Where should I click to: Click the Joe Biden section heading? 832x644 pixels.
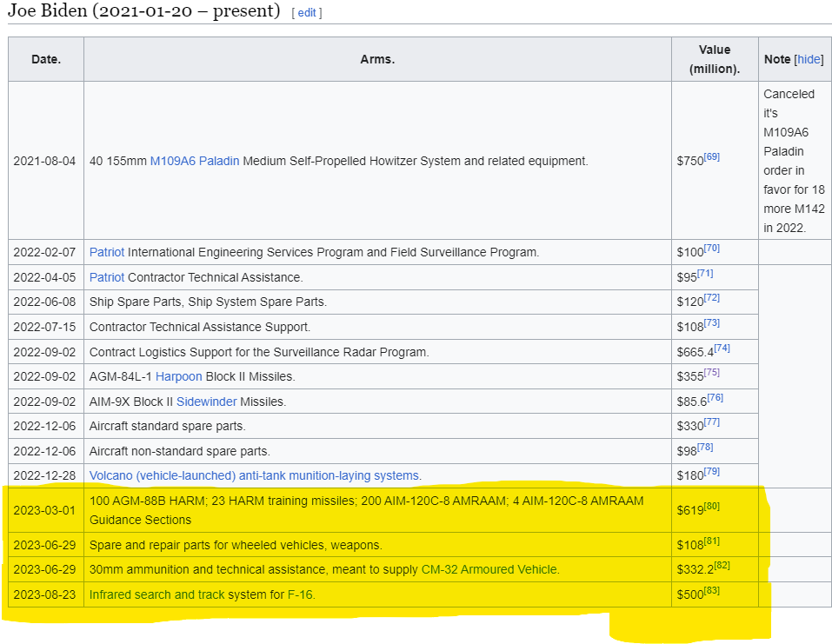pyautogui.click(x=143, y=10)
